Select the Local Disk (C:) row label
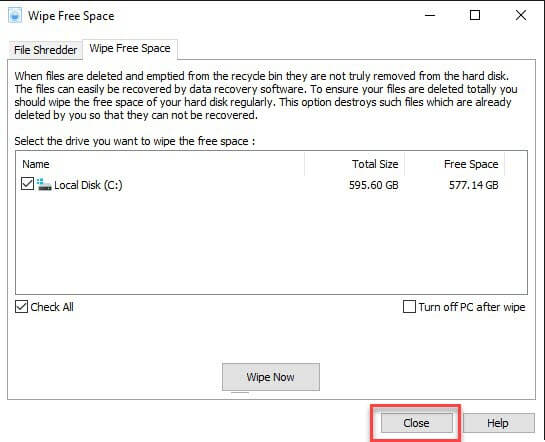The image size is (545, 442). point(88,185)
